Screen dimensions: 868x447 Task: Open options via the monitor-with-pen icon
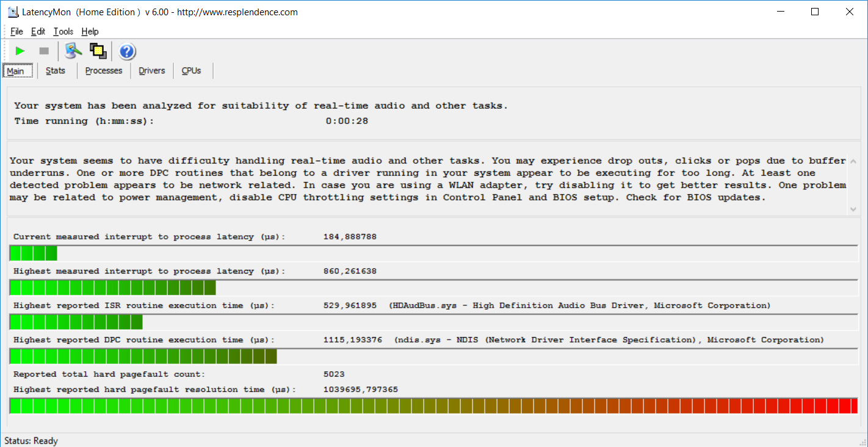tap(73, 51)
